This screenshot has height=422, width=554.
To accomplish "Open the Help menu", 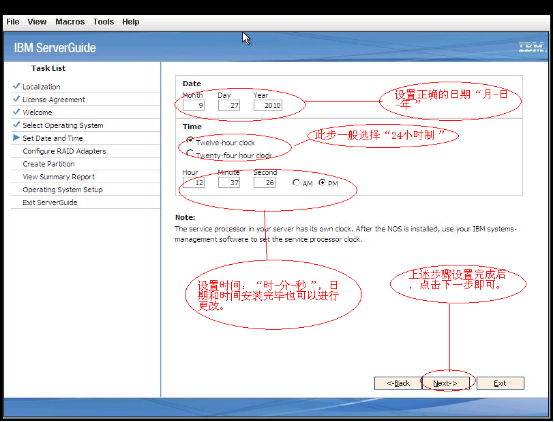I will click(131, 22).
